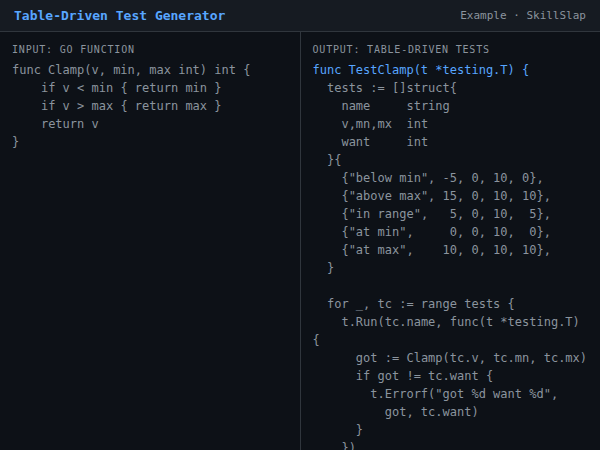Image resolution: width=600 pixels, height=450 pixels.
Task: Select the "above max" test case row
Action: click(x=445, y=196)
